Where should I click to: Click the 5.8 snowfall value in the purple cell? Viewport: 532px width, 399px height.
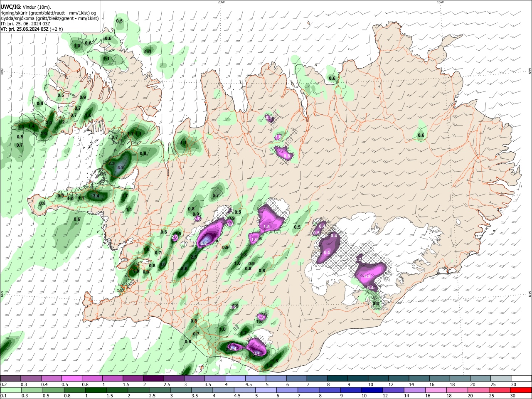[x=204, y=243]
